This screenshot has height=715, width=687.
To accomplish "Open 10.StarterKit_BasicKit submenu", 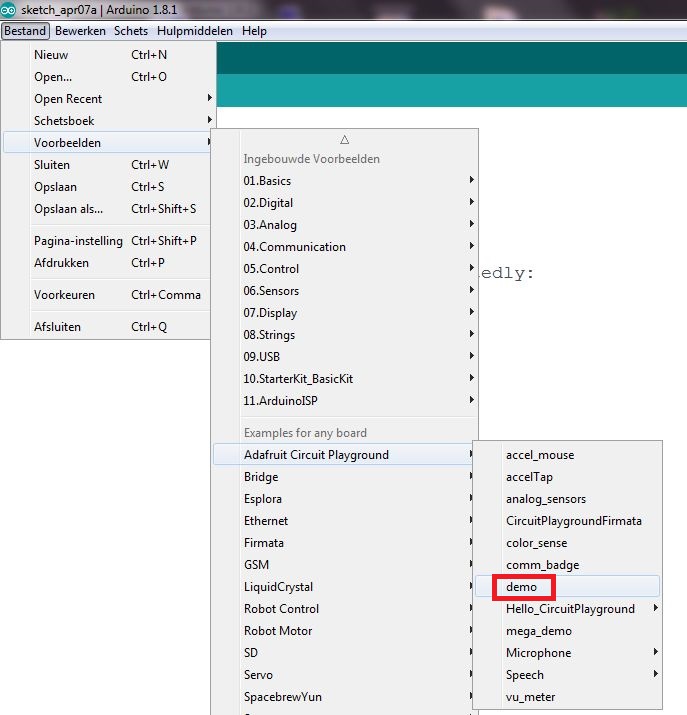I will [x=345, y=378].
